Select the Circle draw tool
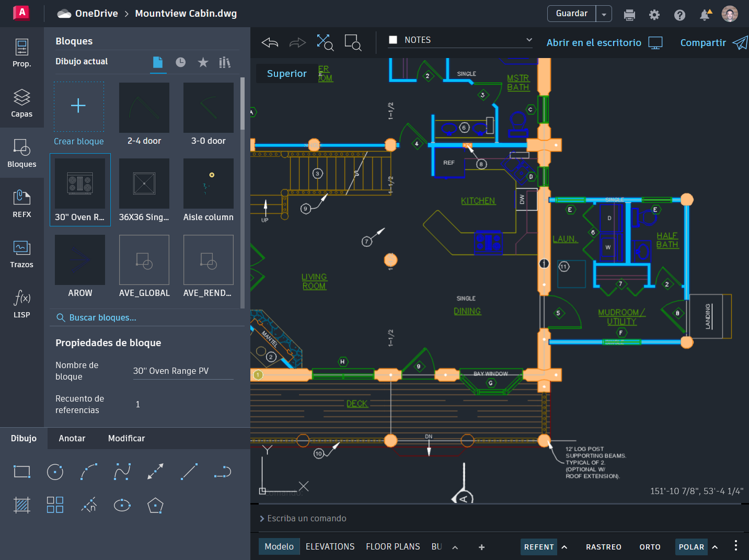This screenshot has width=749, height=560. coord(55,472)
